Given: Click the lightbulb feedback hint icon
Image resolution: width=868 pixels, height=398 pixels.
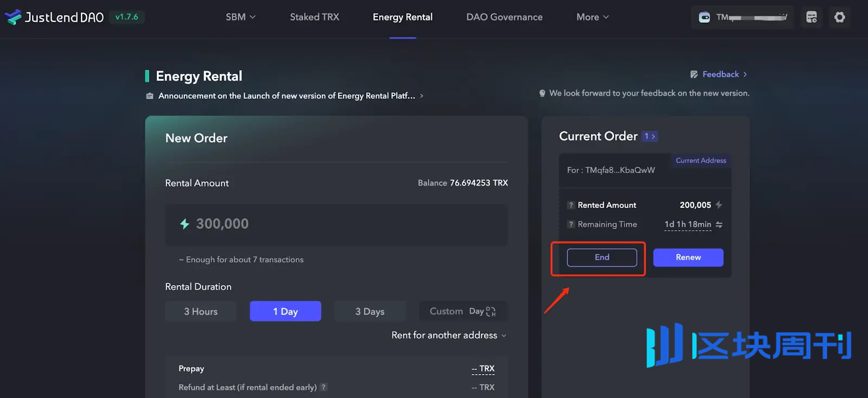Looking at the screenshot, I should [542, 93].
